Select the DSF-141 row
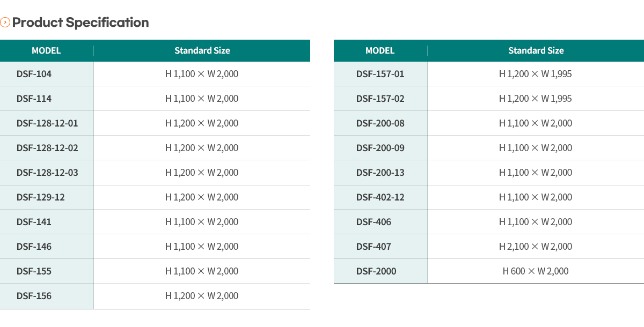Screen dimensions: 644x327 155,222
